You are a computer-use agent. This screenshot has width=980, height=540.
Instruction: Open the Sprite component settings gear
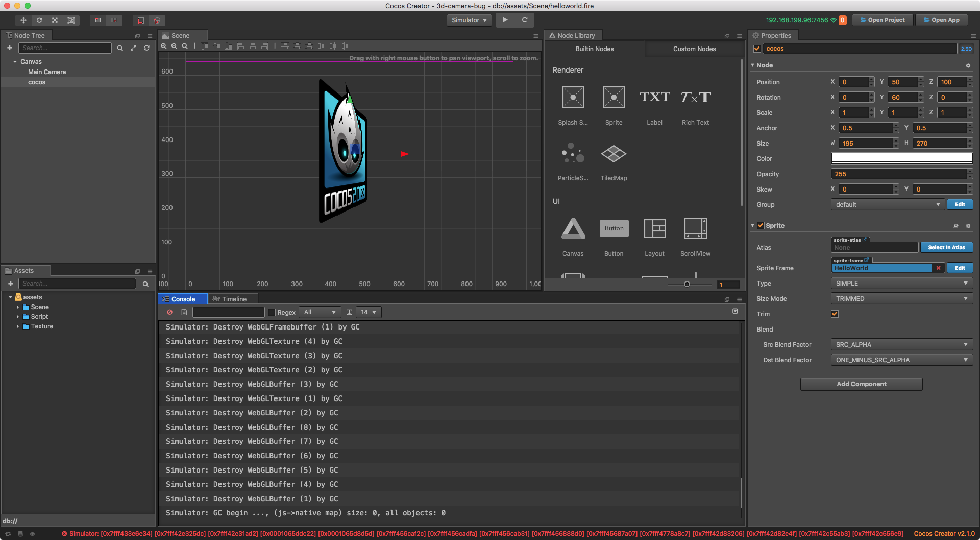point(968,226)
